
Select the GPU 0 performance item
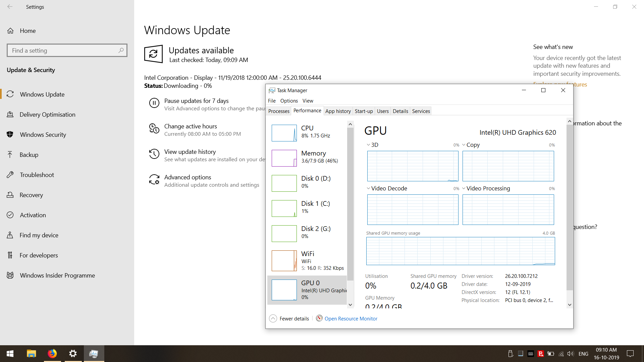[307, 290]
